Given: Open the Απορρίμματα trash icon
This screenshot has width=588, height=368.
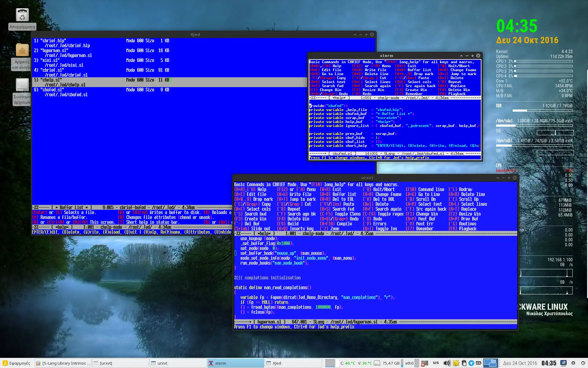Looking at the screenshot, I should [x=22, y=15].
